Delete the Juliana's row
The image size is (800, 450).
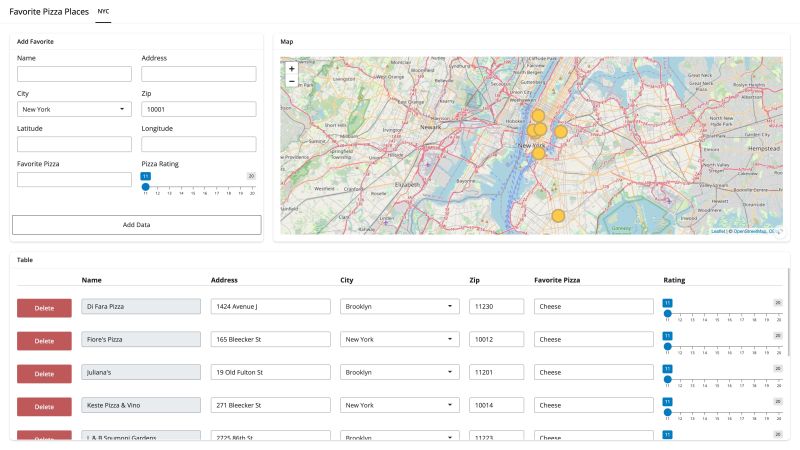pos(44,374)
